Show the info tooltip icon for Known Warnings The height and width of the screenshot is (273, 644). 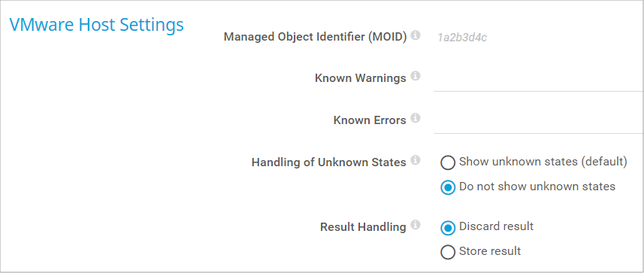(x=416, y=76)
